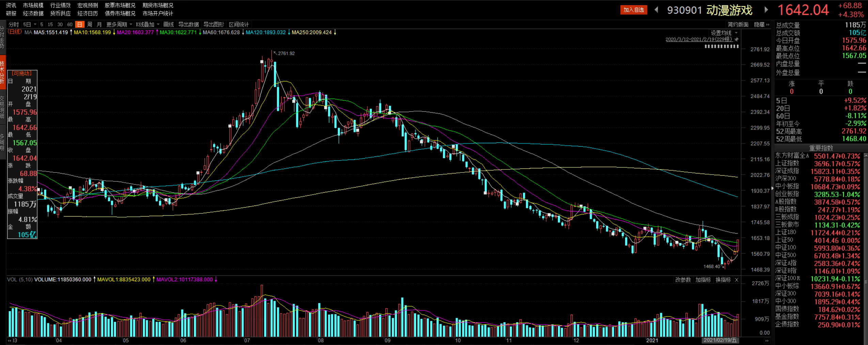Click the magenta MA20 indicator label
Screen dimensions: 868x345
[135, 32]
